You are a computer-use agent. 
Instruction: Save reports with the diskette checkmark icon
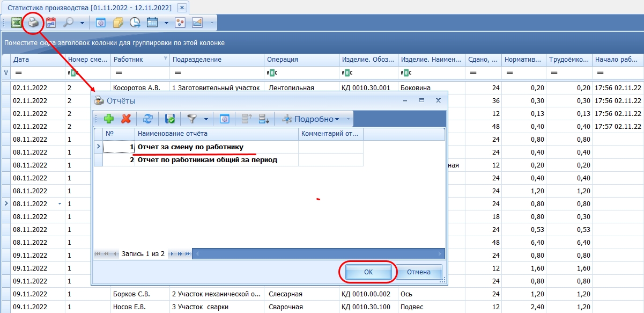(x=171, y=119)
